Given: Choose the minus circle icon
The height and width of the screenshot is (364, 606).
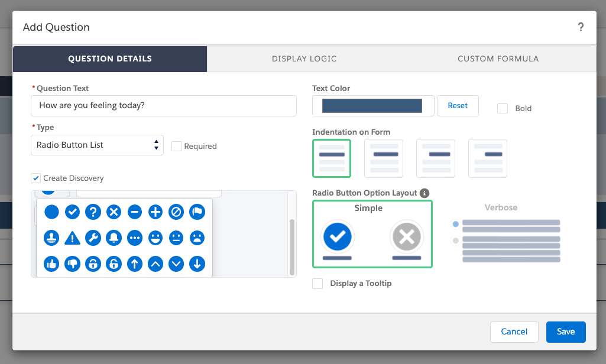Looking at the screenshot, I should click(x=135, y=212).
